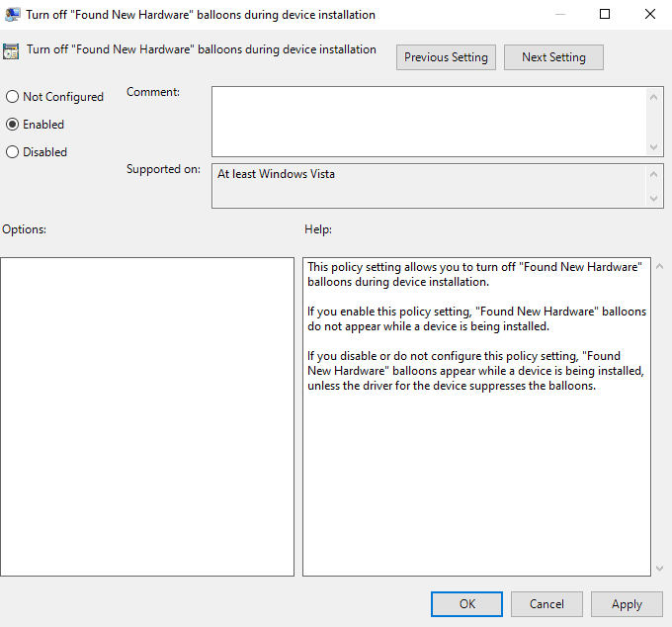Click the 'Options:' label
The height and width of the screenshot is (627, 672).
click(x=24, y=229)
